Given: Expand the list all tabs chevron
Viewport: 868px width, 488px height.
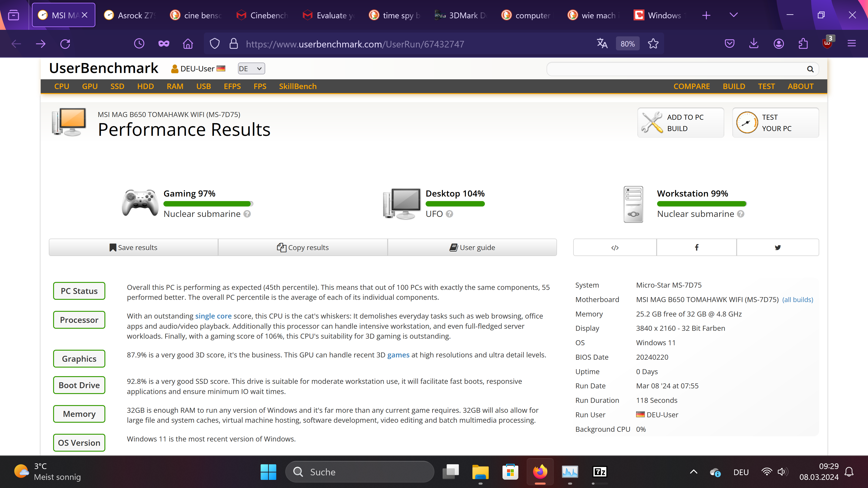Looking at the screenshot, I should click(x=734, y=15).
